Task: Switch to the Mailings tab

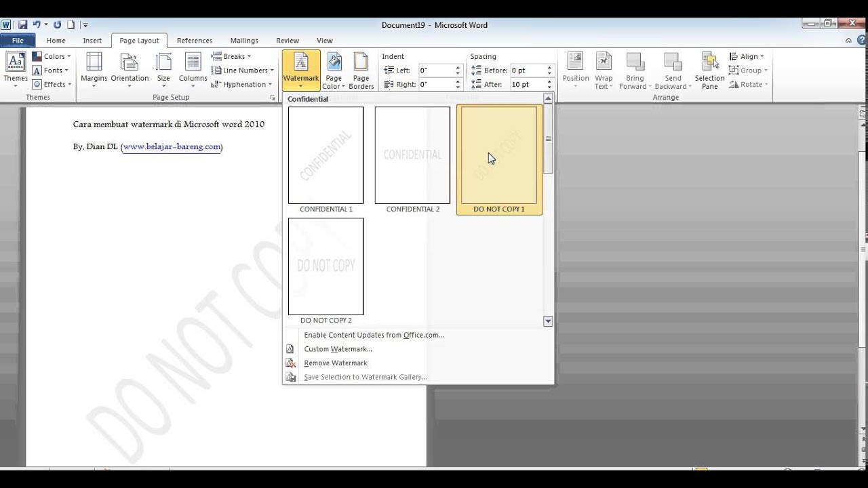Action: click(244, 41)
